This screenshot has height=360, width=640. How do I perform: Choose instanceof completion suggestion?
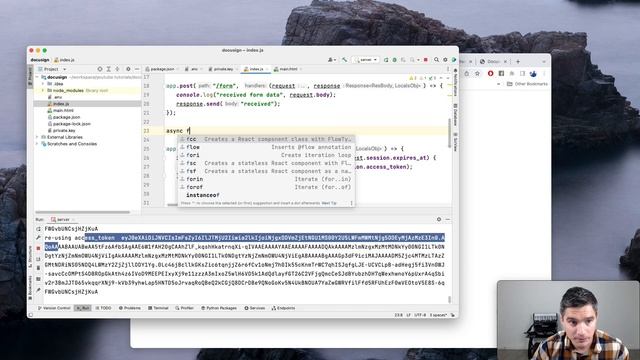[266, 196]
